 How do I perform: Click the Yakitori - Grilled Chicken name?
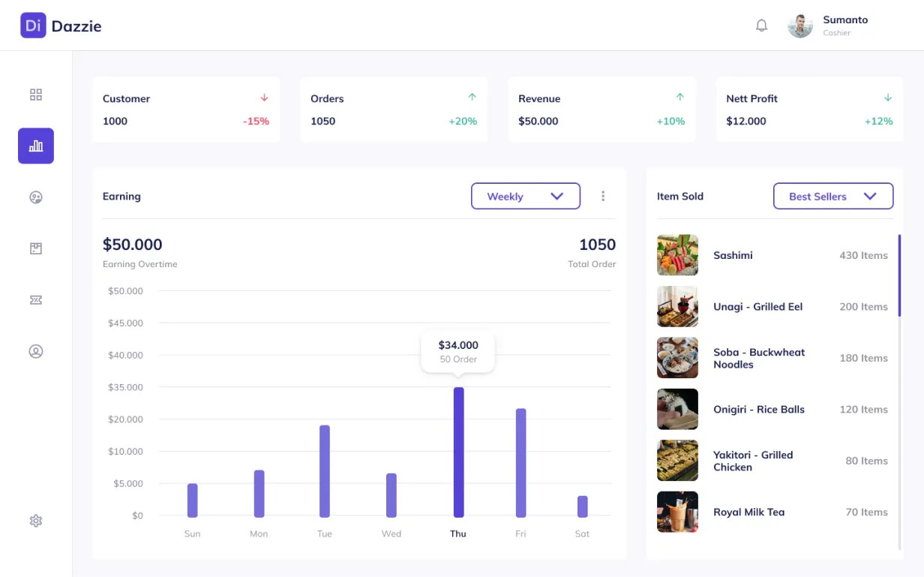pos(753,461)
